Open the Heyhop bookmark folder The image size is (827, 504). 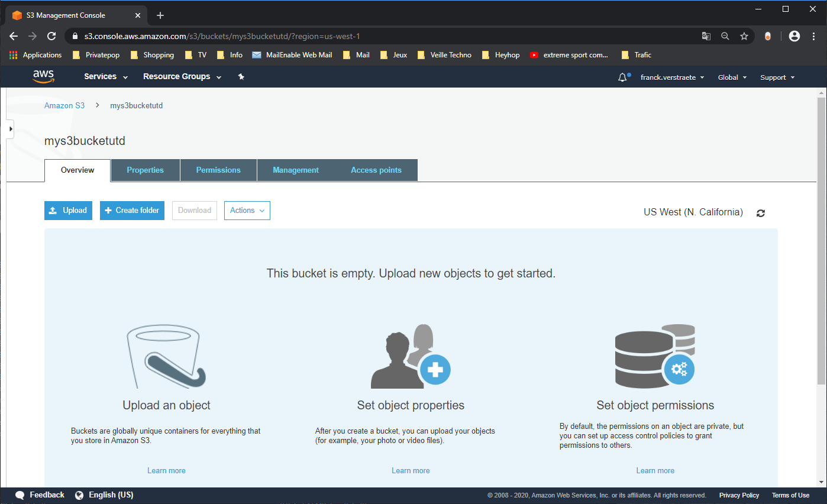[500, 55]
